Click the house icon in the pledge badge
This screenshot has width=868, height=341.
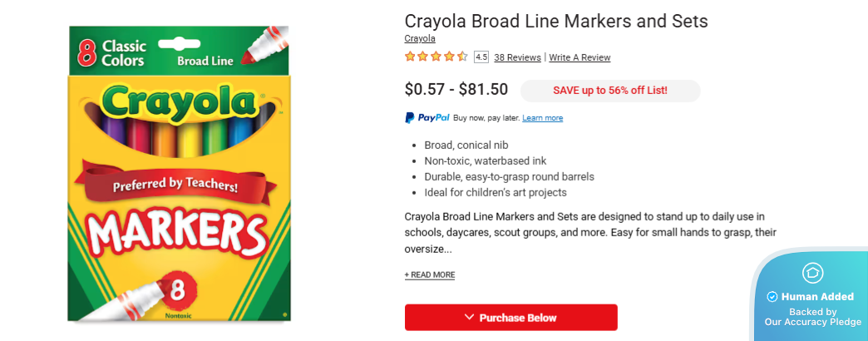(811, 273)
